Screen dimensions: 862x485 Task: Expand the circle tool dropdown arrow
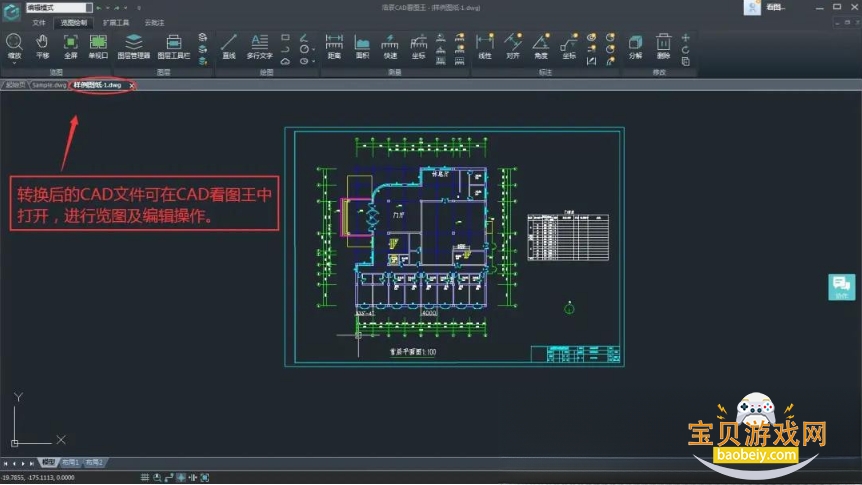pos(313,49)
